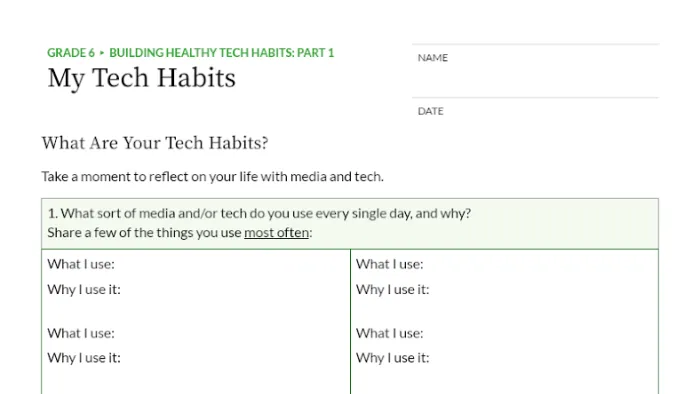The image size is (700, 394).
Task: Click the second 'What I use:' in left column
Action: tap(81, 333)
